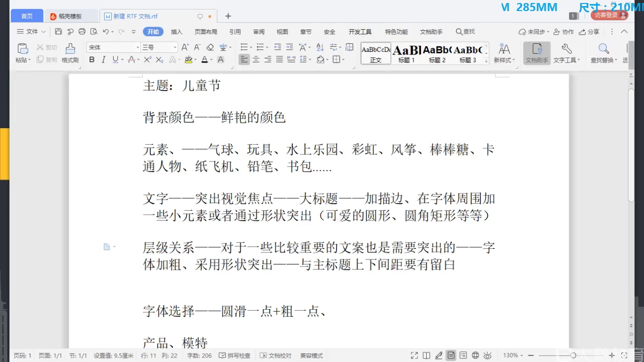Click the 未同步 sync status button

533,32
